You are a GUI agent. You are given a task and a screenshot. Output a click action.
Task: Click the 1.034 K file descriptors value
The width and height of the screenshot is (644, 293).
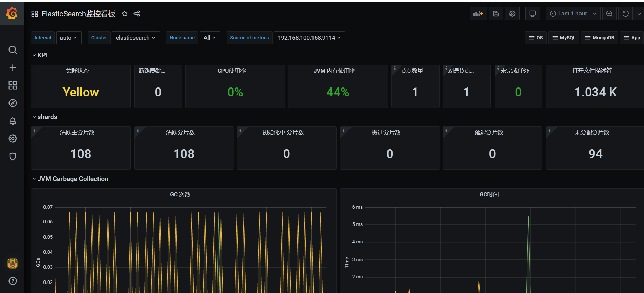pyautogui.click(x=596, y=92)
